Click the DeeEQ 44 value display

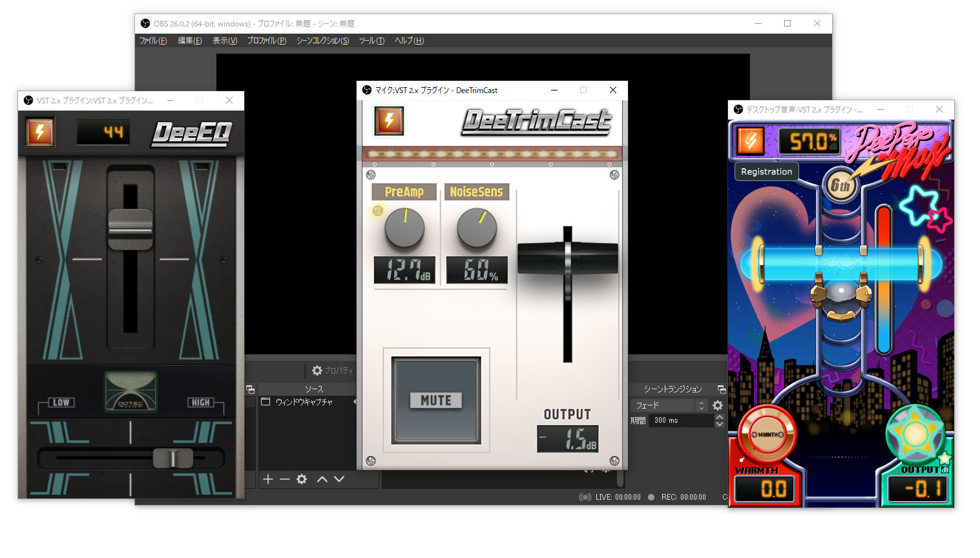(x=103, y=133)
